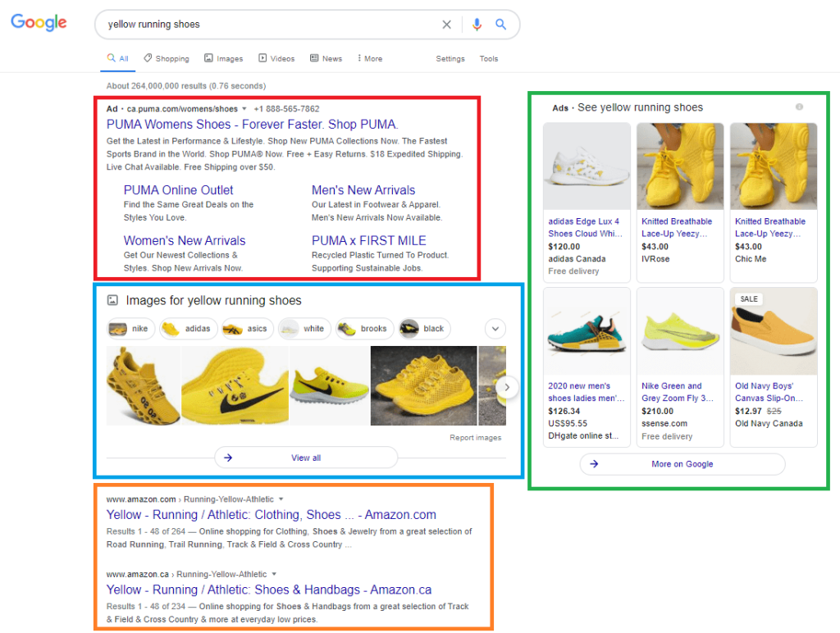Click 'Report images' in the images block
Viewport: 840px width, 633px height.
(x=476, y=437)
